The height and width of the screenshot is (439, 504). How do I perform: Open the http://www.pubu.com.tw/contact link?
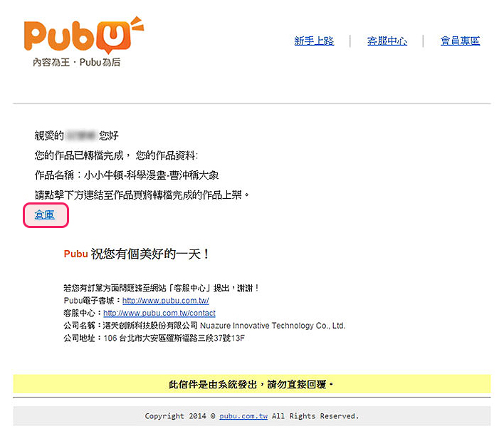tap(159, 313)
